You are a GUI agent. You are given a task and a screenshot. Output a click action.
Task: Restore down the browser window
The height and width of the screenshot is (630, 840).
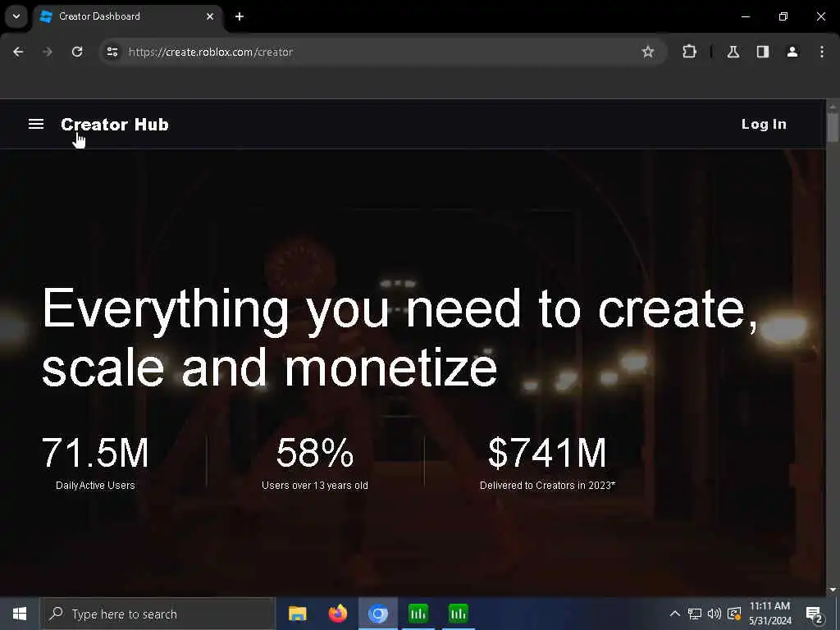[783, 16]
